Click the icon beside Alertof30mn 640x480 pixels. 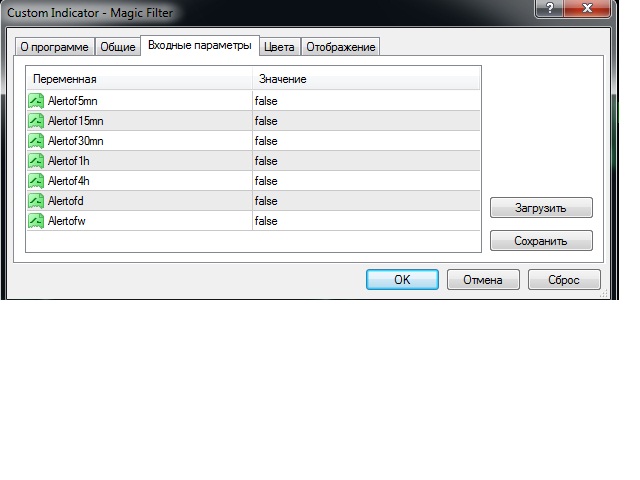point(36,141)
